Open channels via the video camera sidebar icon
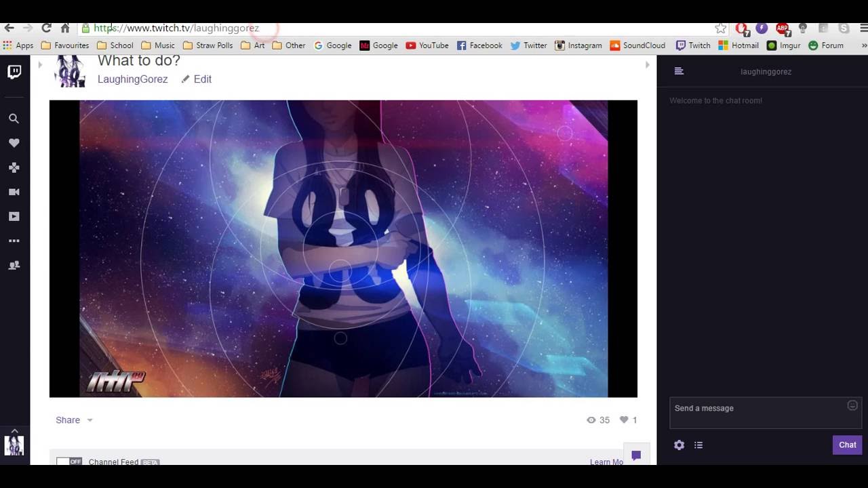 pyautogui.click(x=14, y=192)
